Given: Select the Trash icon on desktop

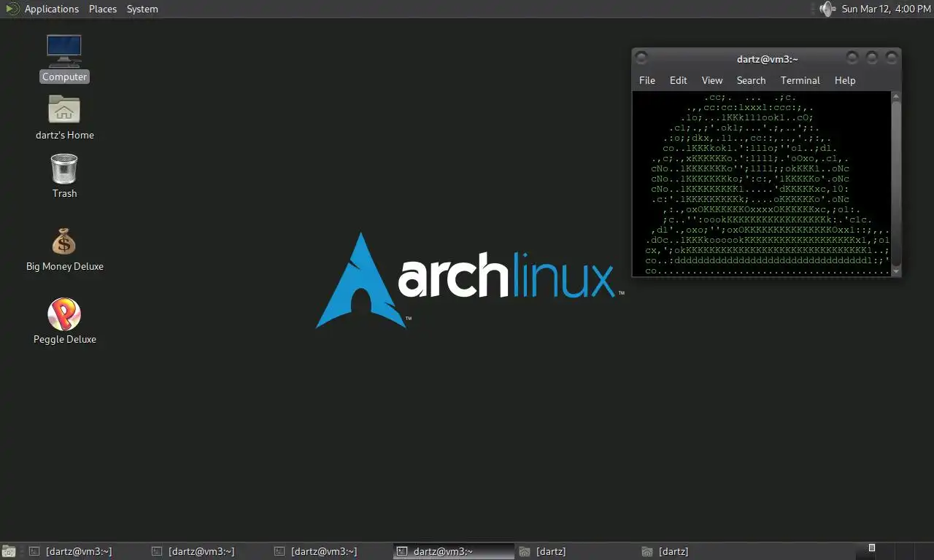Looking at the screenshot, I should pyautogui.click(x=64, y=176).
